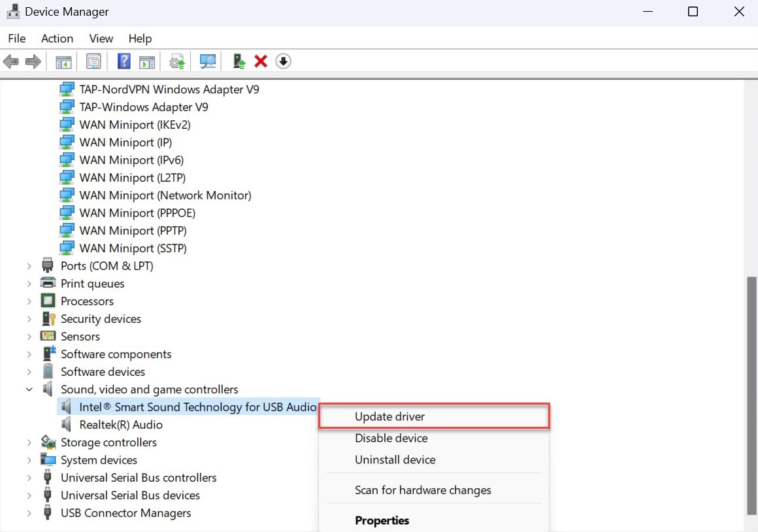Open the blue Help question mark icon
Screen dimensions: 758x532
point(124,61)
